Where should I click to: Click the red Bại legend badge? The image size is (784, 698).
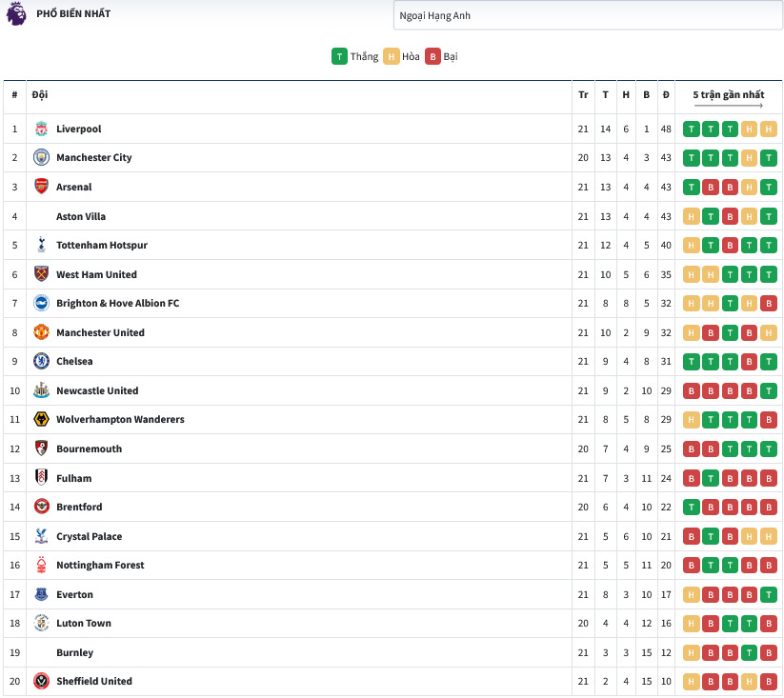point(432,56)
